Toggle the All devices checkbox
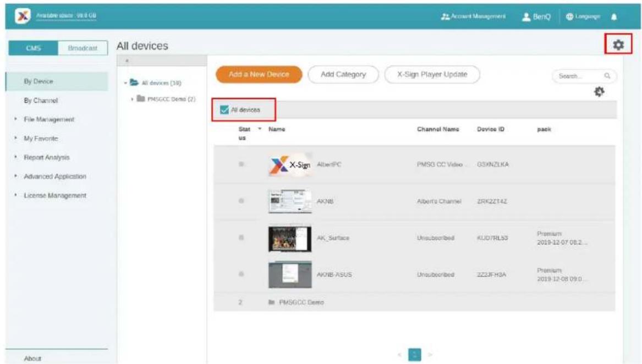 click(x=224, y=110)
